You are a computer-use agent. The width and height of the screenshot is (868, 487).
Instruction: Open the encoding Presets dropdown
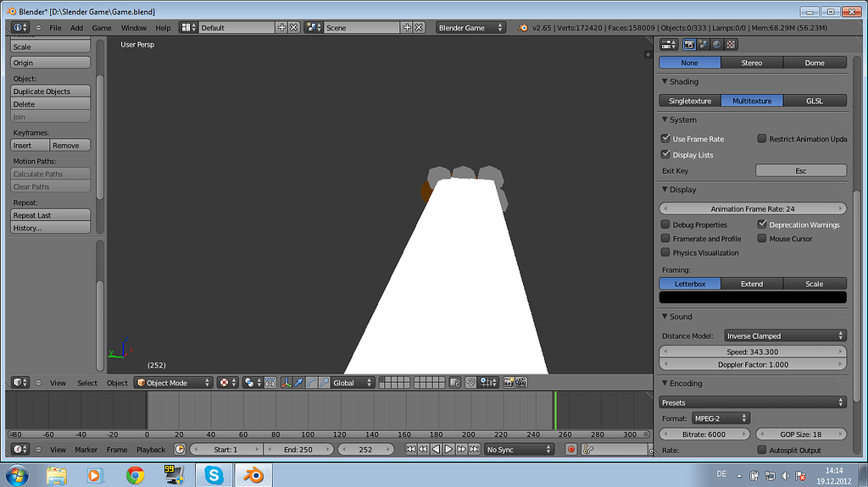(753, 402)
